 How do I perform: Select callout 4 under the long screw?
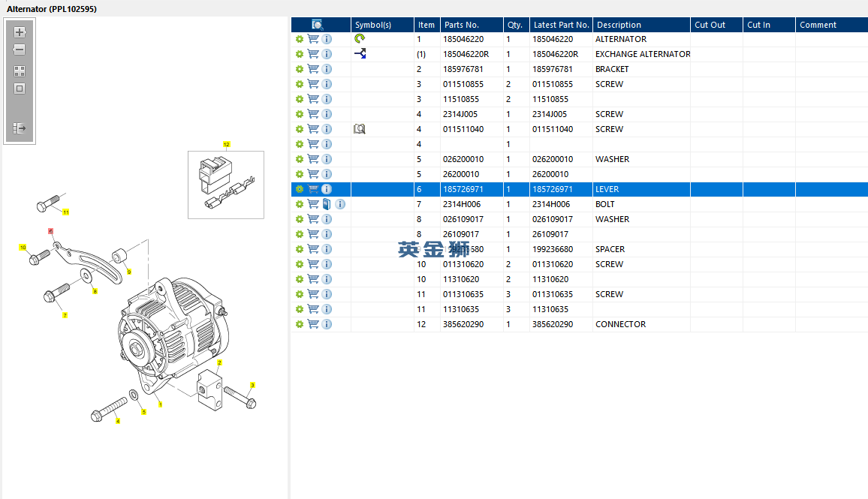(117, 421)
